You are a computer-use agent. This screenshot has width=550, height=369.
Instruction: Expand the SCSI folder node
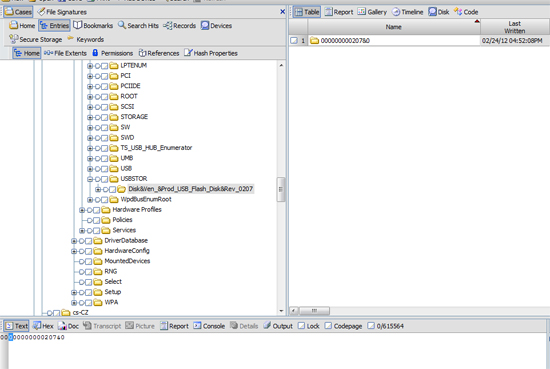(x=90, y=107)
